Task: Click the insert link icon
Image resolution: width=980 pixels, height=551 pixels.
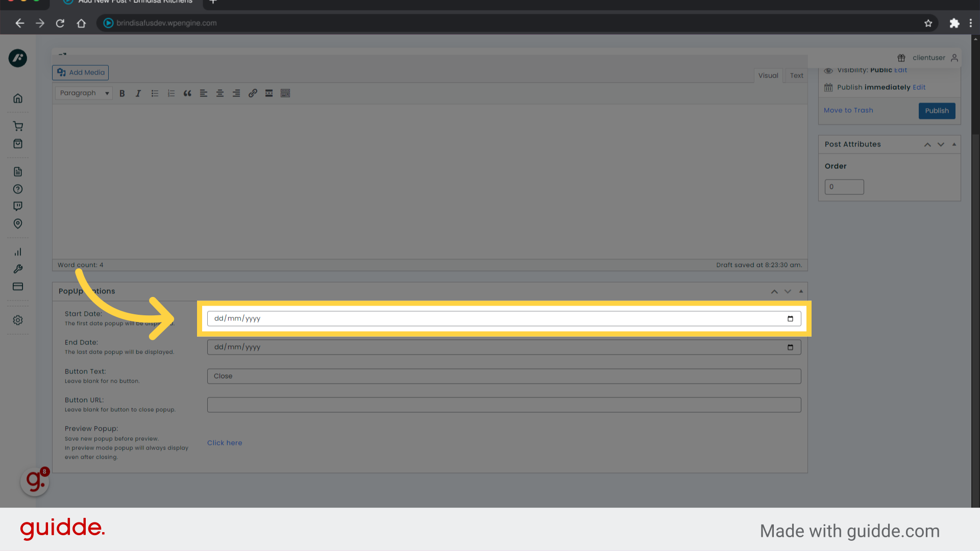Action: click(253, 93)
